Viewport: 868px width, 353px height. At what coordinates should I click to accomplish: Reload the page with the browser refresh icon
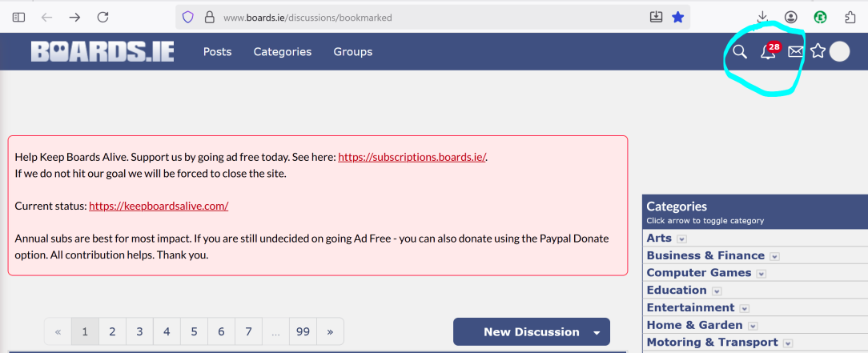pyautogui.click(x=102, y=17)
